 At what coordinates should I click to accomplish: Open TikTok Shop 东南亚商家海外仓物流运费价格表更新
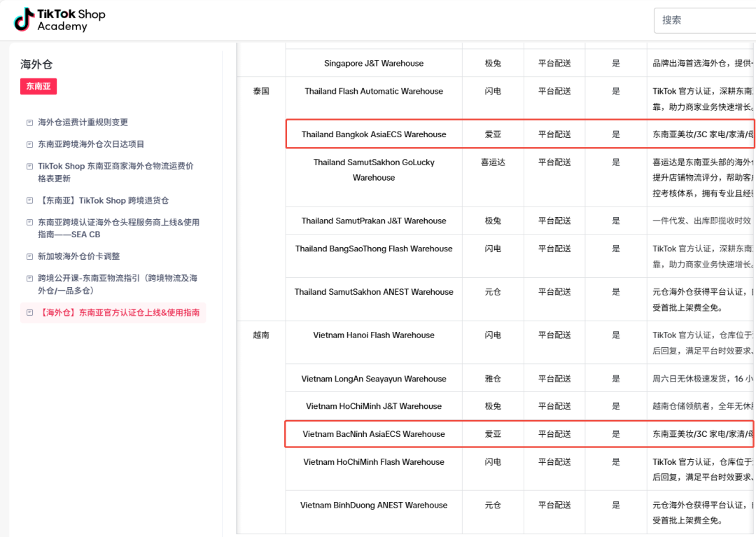click(115, 172)
